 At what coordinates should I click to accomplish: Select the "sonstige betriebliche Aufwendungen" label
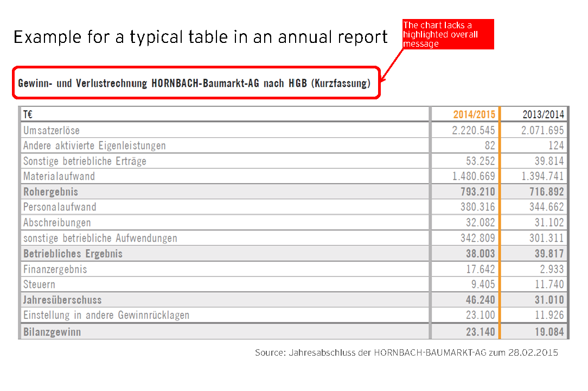[x=100, y=238]
